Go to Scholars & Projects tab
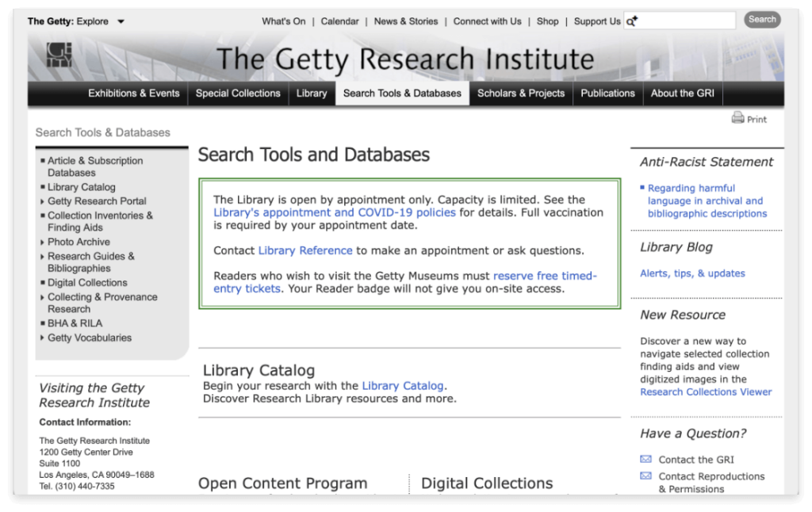812x512 pixels. 521,94
